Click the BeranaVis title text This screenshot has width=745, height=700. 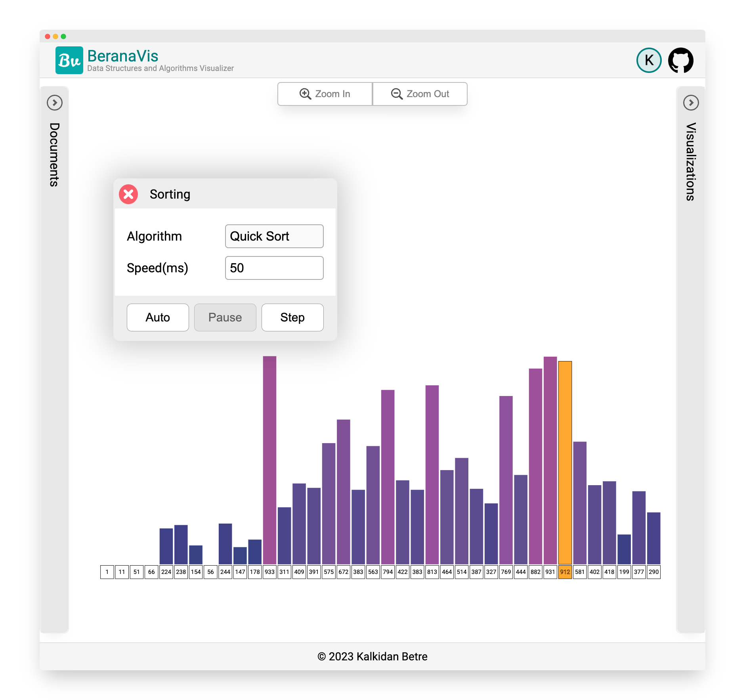pyautogui.click(x=123, y=56)
